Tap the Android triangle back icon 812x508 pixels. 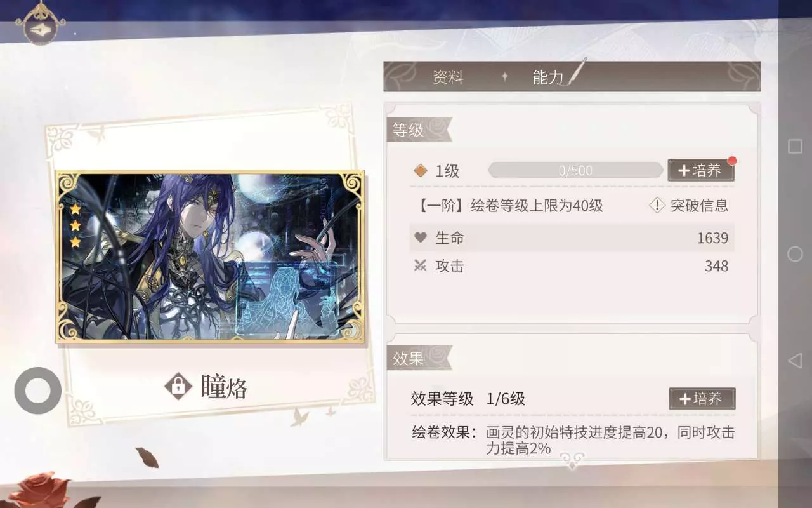(795, 361)
